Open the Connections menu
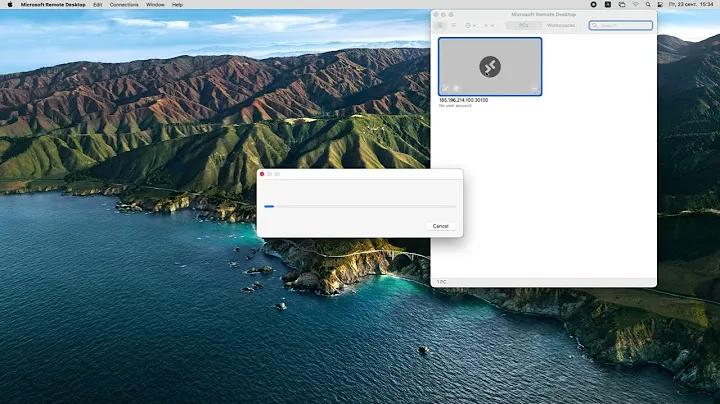This screenshot has width=720, height=404. click(124, 4)
